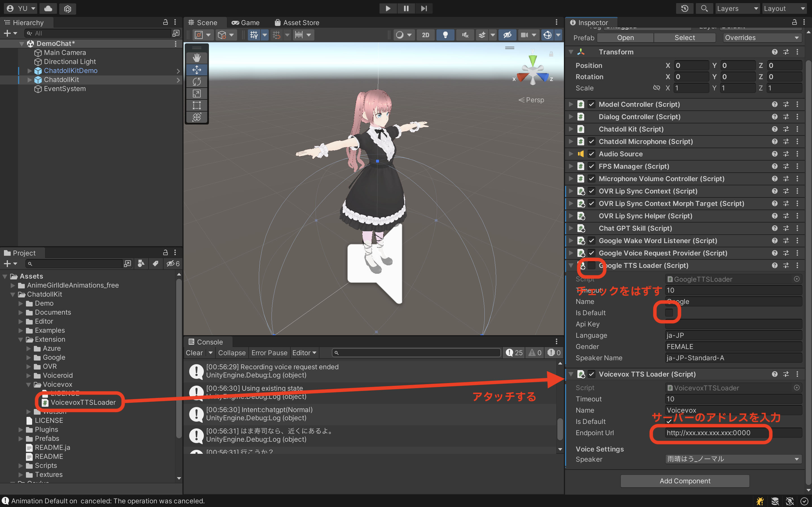
Task: Toggle Google TTS Loader Is Default checkbox
Action: tap(669, 313)
